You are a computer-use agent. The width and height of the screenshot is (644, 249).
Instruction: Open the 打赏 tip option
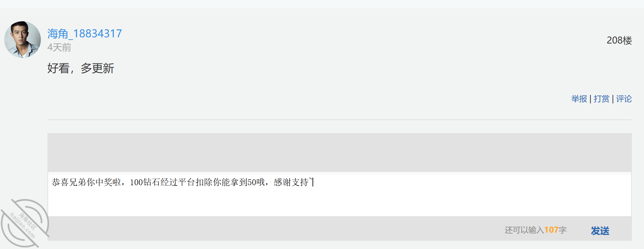pos(602,99)
